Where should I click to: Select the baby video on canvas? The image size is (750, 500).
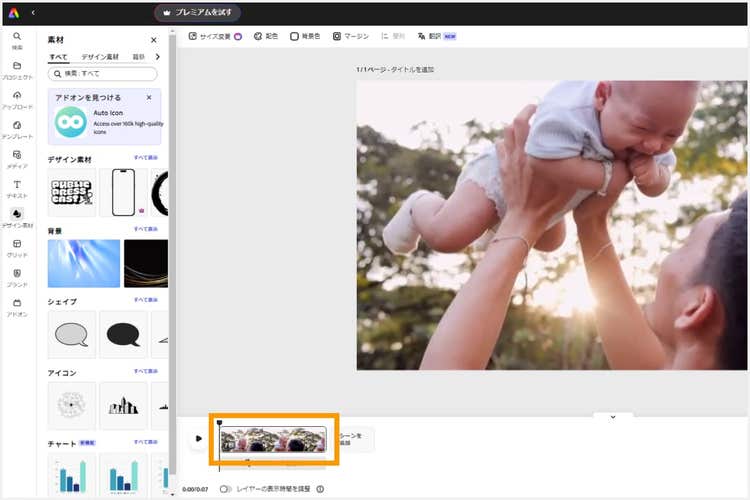click(x=551, y=225)
